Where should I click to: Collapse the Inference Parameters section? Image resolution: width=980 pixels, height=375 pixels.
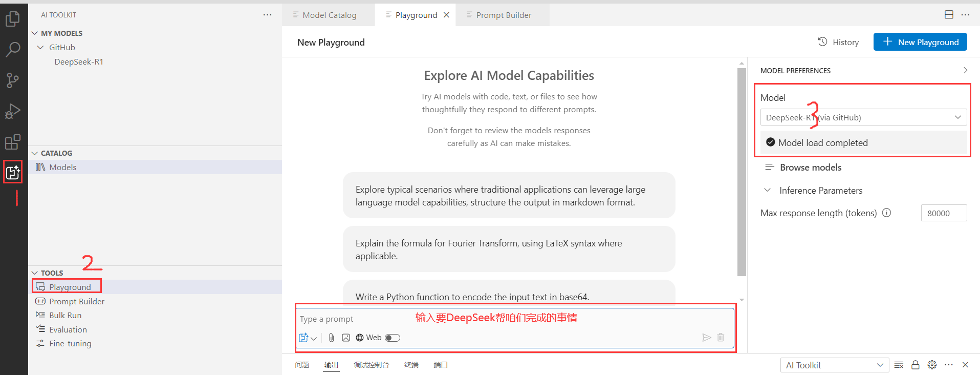[x=768, y=190]
